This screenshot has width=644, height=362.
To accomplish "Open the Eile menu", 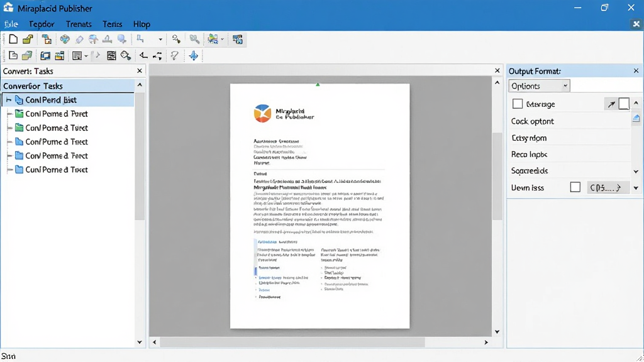I will [x=11, y=25].
